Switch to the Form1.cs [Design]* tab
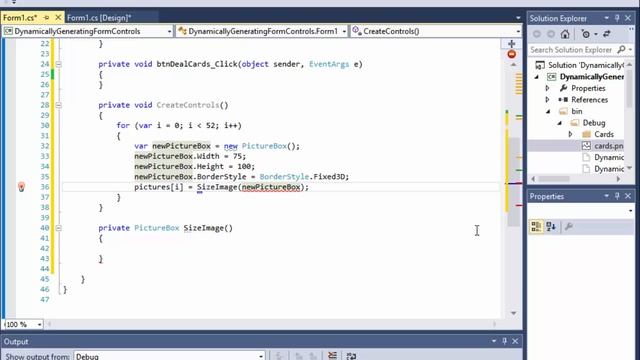This screenshot has width=640, height=360. pos(99,18)
